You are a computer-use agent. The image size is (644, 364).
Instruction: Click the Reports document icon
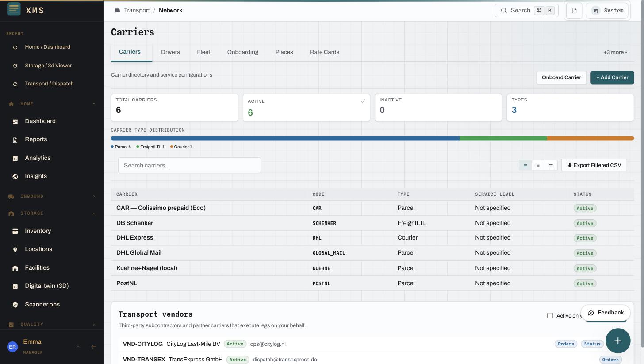pyautogui.click(x=15, y=140)
